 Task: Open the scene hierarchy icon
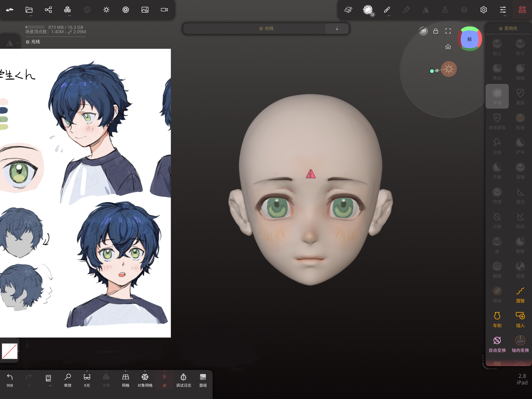coord(48,10)
